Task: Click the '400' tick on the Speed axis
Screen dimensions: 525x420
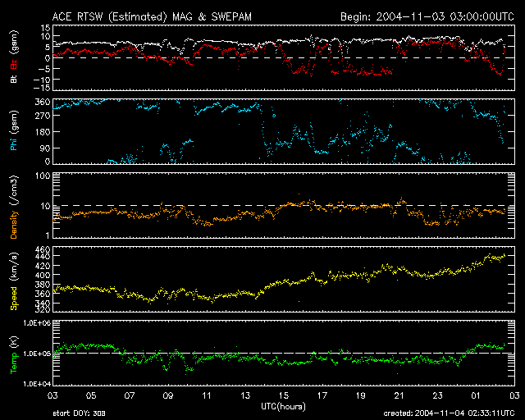Action: (43, 275)
